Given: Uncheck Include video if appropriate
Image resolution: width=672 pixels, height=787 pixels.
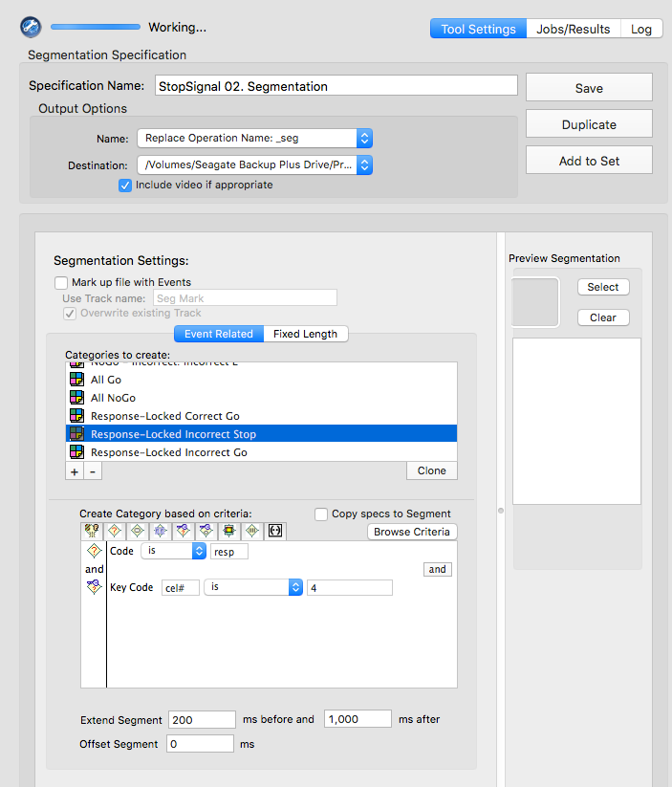Looking at the screenshot, I should click(x=125, y=186).
